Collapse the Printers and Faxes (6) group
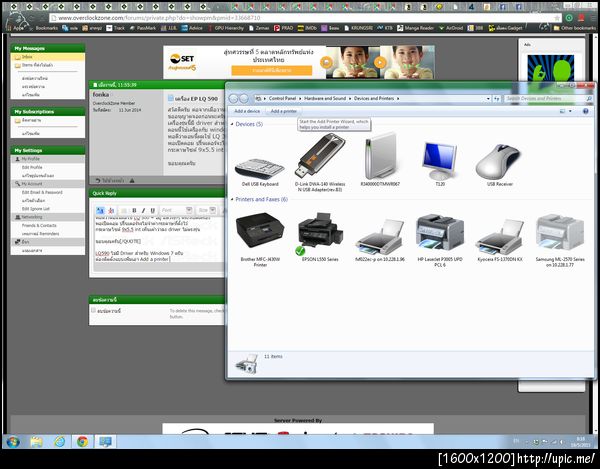The image size is (600, 469). (232, 199)
